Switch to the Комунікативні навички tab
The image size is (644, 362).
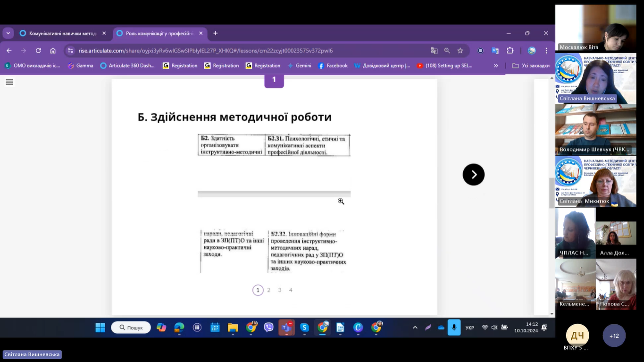tap(61, 34)
